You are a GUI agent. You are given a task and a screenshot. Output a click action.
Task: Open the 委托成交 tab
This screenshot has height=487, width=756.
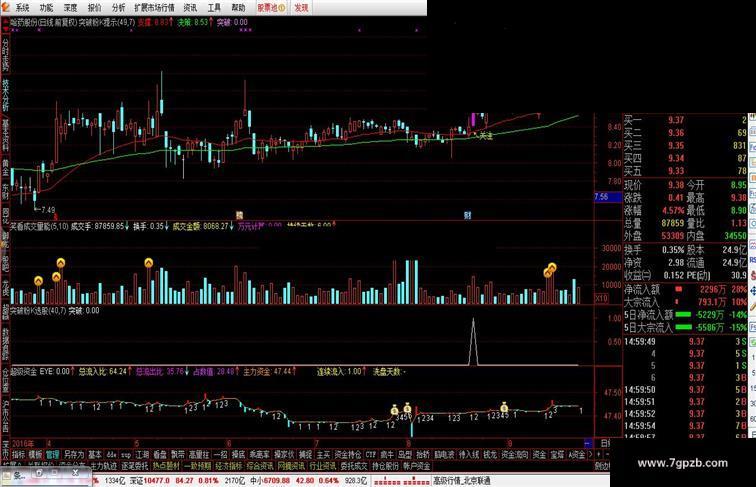(354, 466)
